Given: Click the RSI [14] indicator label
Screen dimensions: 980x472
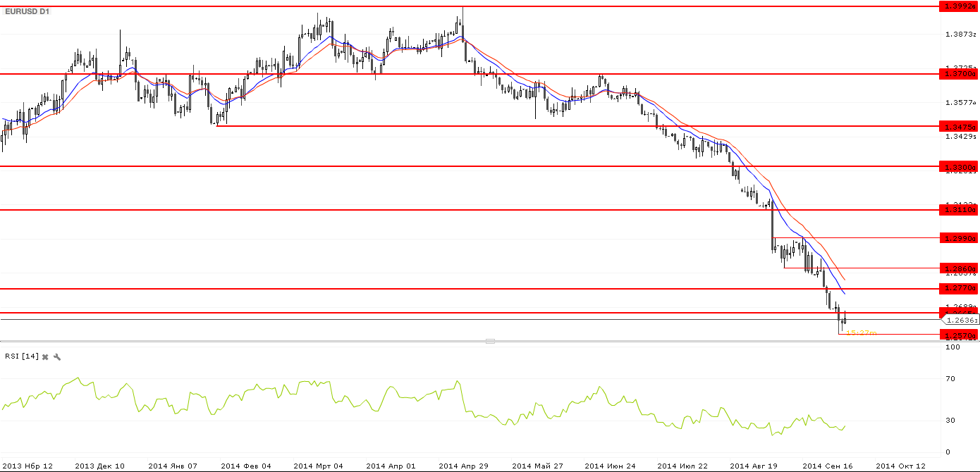Looking at the screenshot, I should (x=21, y=357).
